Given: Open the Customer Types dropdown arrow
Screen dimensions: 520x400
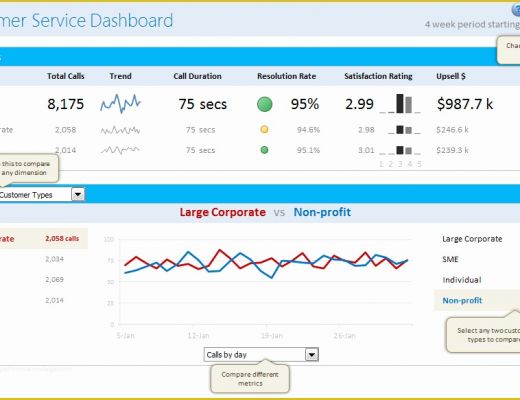Looking at the screenshot, I should [x=78, y=194].
